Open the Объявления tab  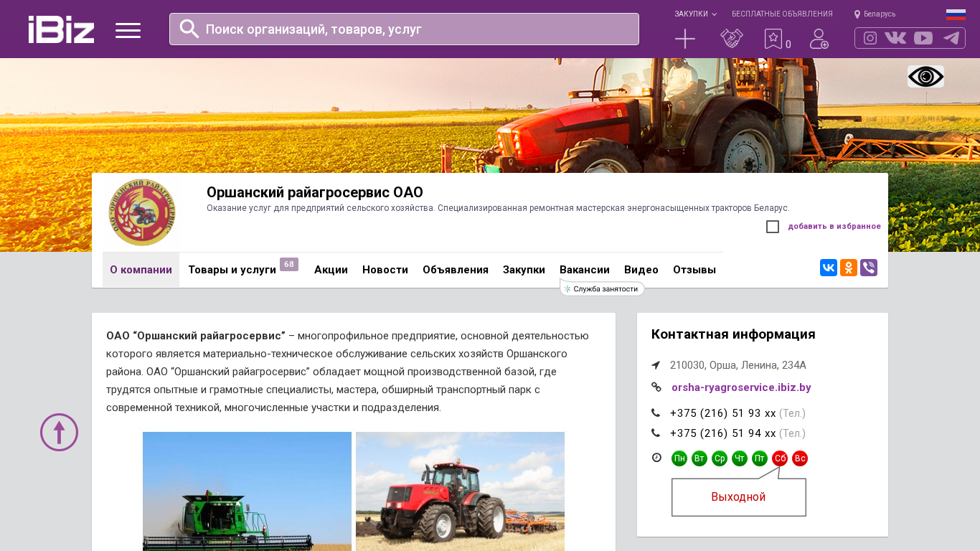pos(456,270)
